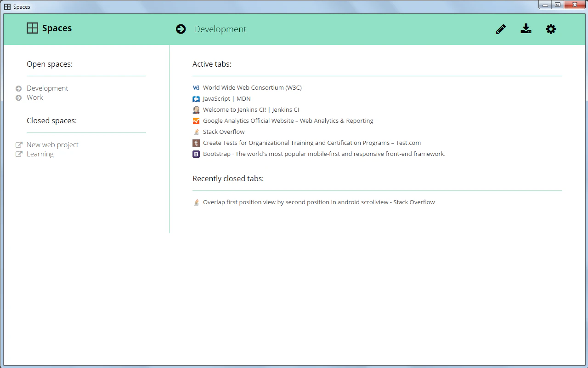Viewport: 588px width, 368px height.
Task: Click arrow icon next to Development space
Action: pyautogui.click(x=18, y=88)
